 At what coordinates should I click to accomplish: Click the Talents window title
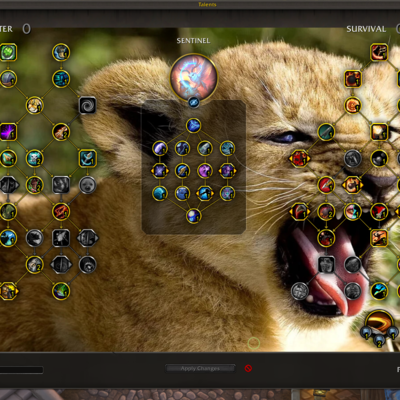tap(207, 4)
